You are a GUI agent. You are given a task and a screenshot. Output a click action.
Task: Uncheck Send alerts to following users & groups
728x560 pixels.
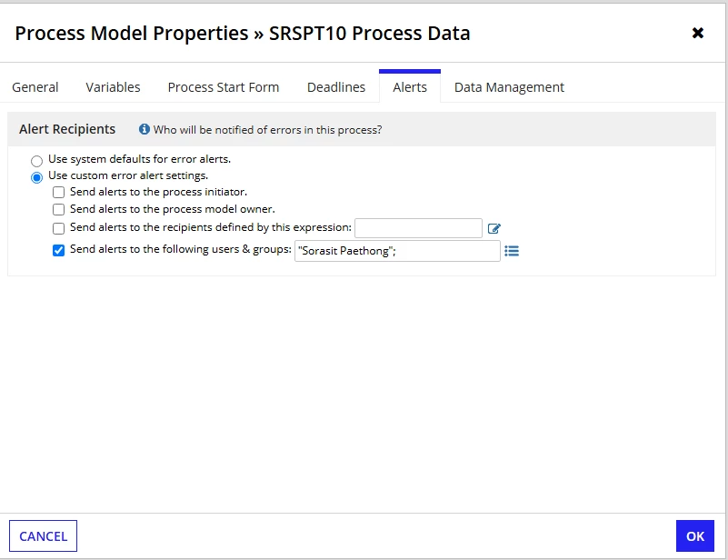(x=58, y=251)
